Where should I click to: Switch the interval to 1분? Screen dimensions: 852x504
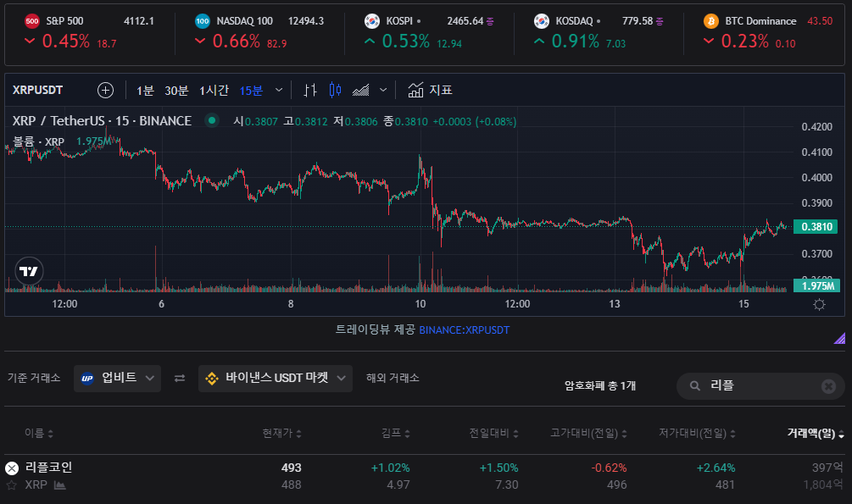coord(145,91)
